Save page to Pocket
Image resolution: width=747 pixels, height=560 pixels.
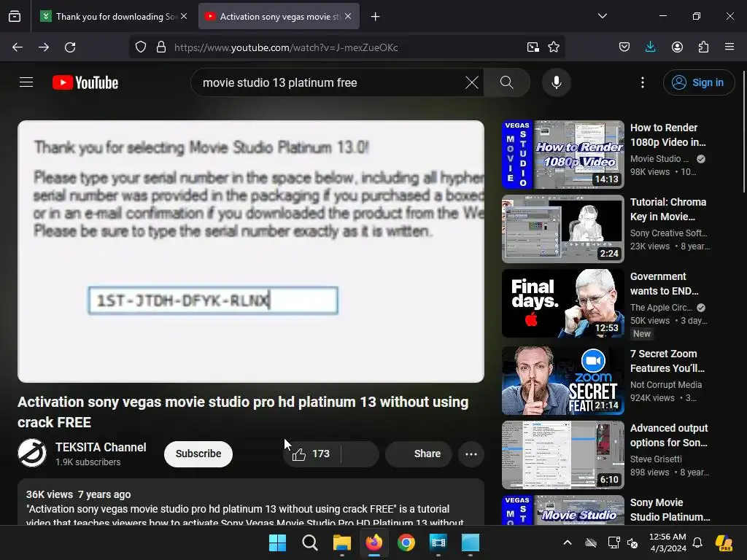click(624, 47)
